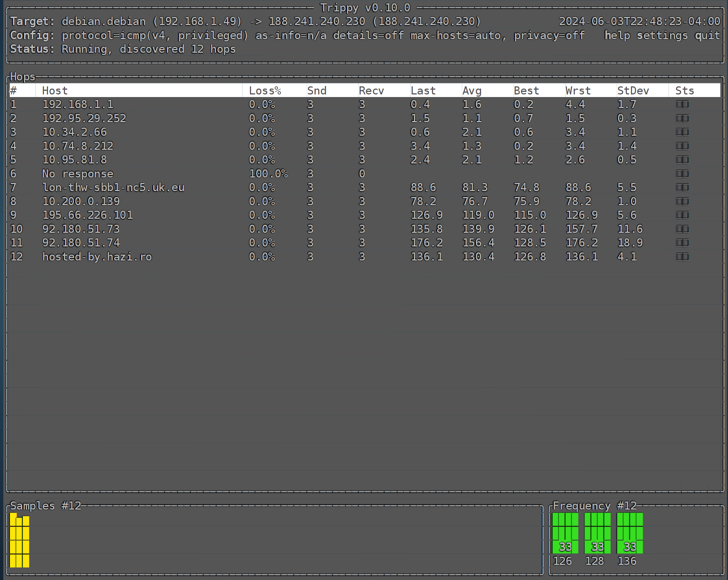This screenshot has height=580, width=728.
Task: Click quit to exit Trippy
Action: tap(707, 35)
